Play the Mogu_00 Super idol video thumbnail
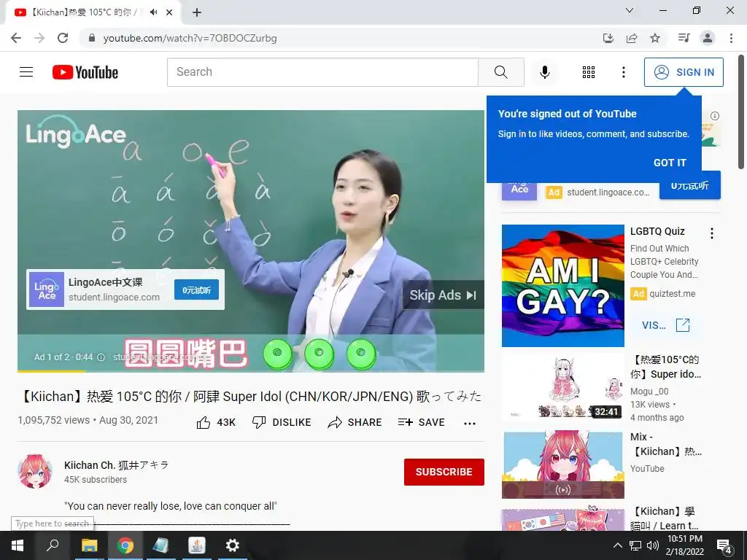Image resolution: width=747 pixels, height=560 pixels. pyautogui.click(x=562, y=386)
